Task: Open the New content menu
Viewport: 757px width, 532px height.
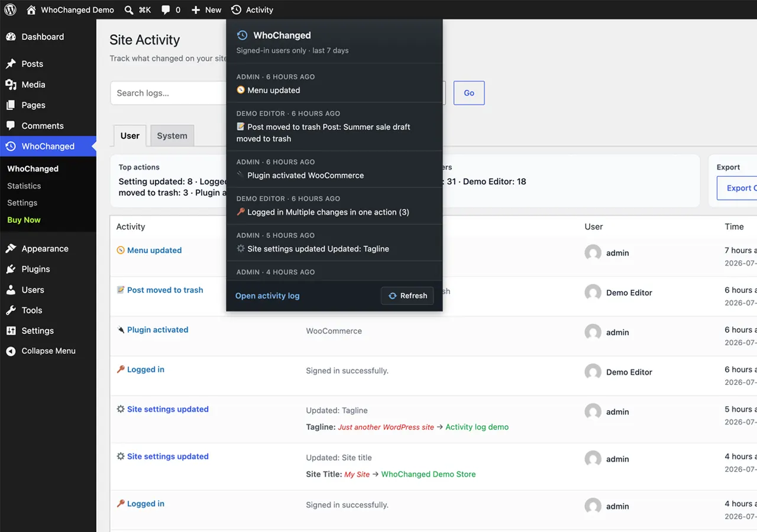Action: (x=206, y=10)
